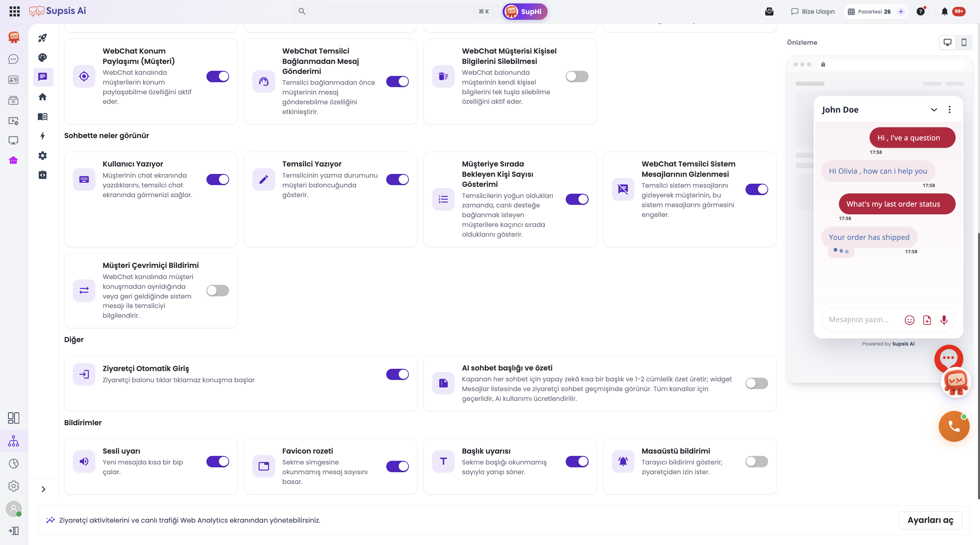Switch preview to mobile view
This screenshot has height=545, width=980.
(x=964, y=42)
